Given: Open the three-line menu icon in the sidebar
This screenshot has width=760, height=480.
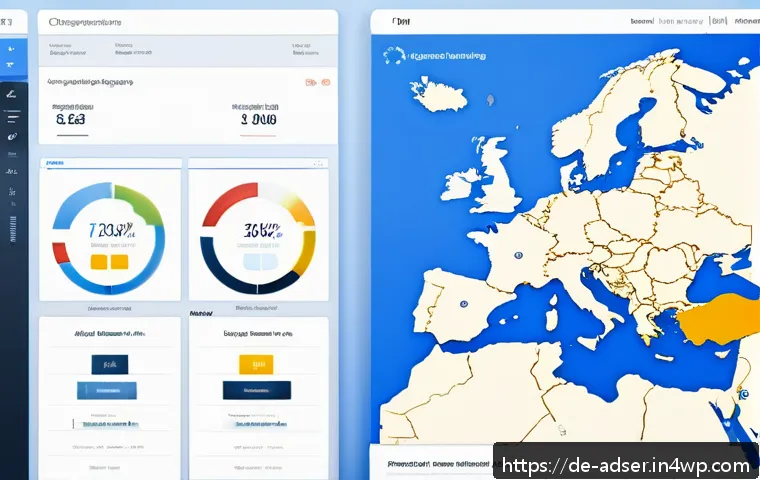Looking at the screenshot, I should (x=13, y=116).
